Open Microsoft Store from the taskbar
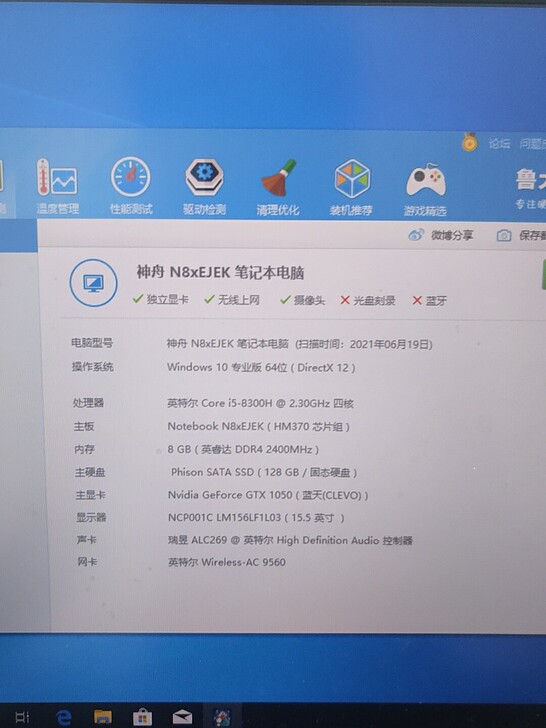 142,717
